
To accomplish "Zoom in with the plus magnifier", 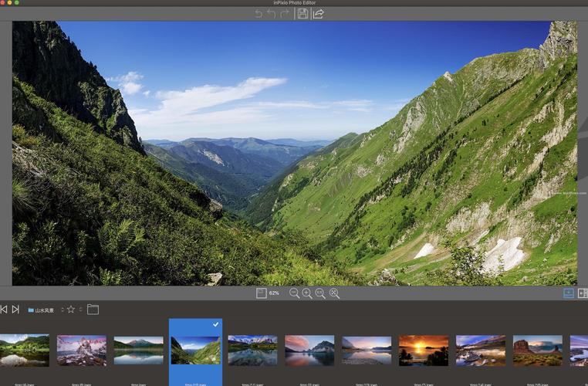I will pyautogui.click(x=307, y=293).
